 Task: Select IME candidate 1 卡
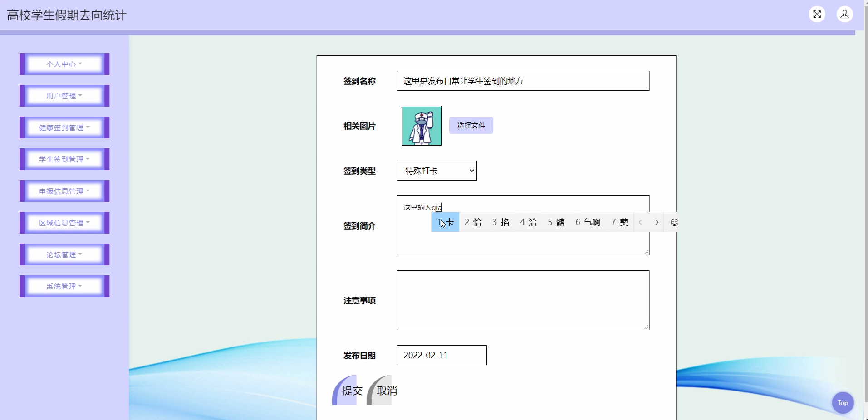445,222
